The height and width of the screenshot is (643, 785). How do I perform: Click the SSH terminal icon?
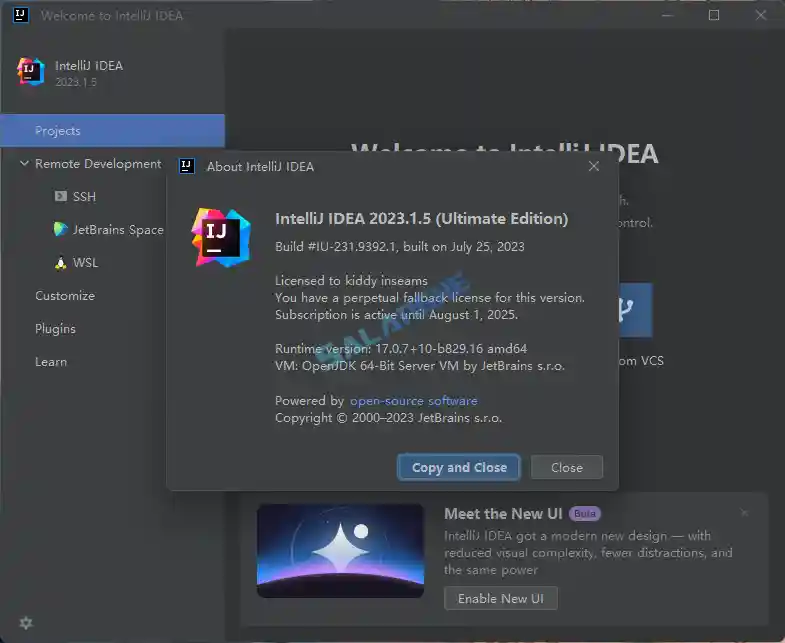(x=61, y=196)
